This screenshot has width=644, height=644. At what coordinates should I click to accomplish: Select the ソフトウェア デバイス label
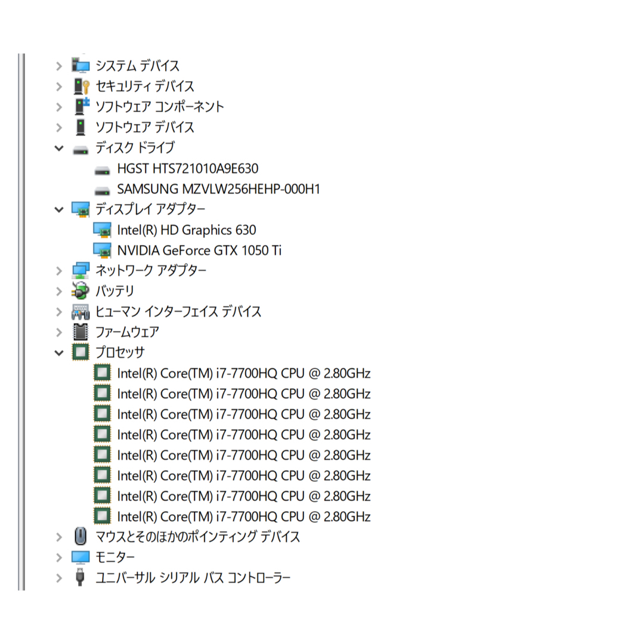144,128
